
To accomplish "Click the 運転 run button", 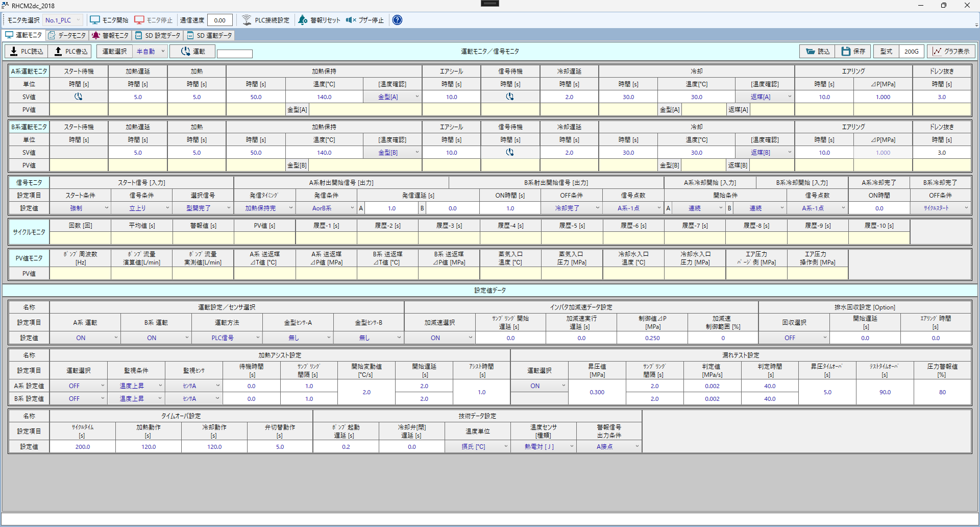I will [192, 52].
